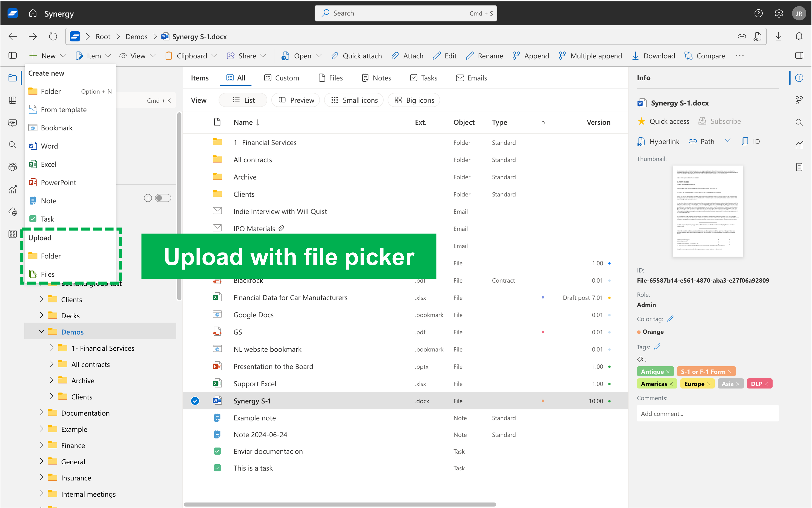Remove the DLP tag

pyautogui.click(x=766, y=384)
